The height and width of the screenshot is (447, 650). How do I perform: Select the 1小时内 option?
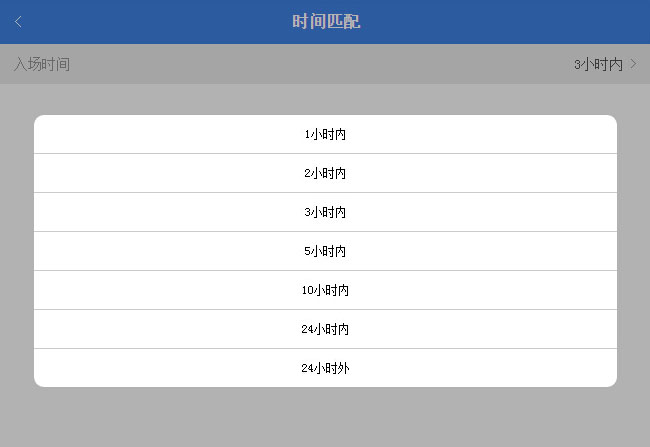[x=325, y=134]
